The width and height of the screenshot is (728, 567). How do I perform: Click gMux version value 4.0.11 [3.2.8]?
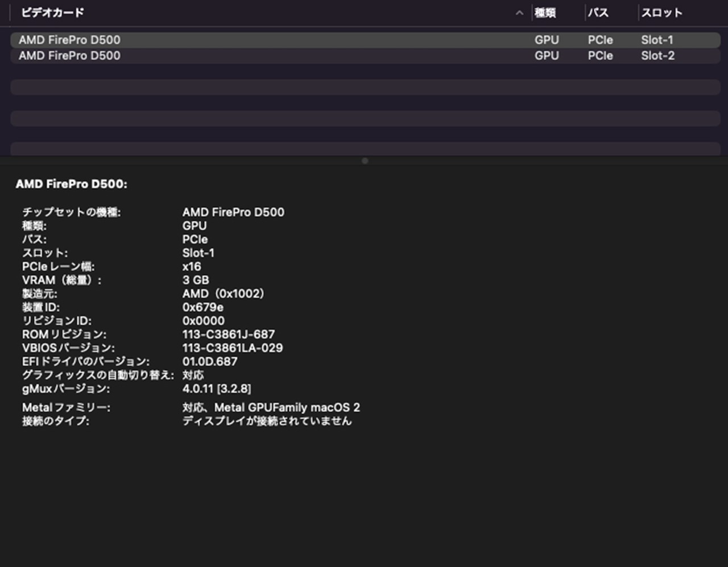(x=217, y=389)
